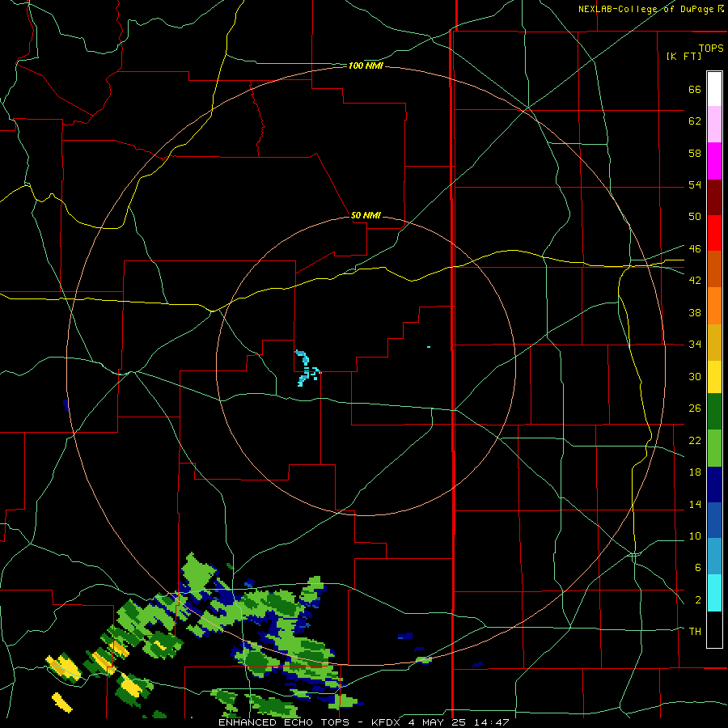
Task: Click the "50 NMI" range ring label
Action: tap(366, 215)
